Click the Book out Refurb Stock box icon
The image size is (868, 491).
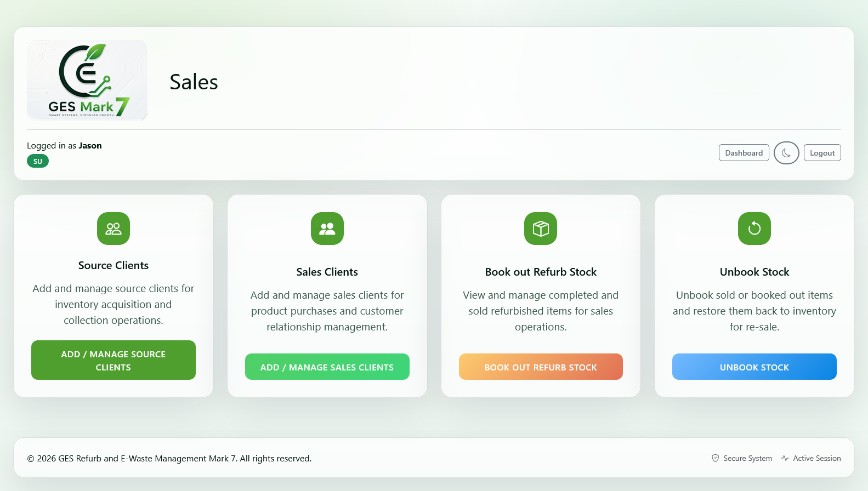point(541,229)
